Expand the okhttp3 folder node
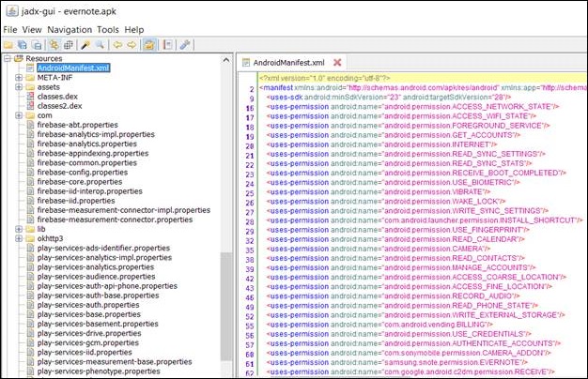This screenshot has height=379, width=588. click(x=19, y=238)
